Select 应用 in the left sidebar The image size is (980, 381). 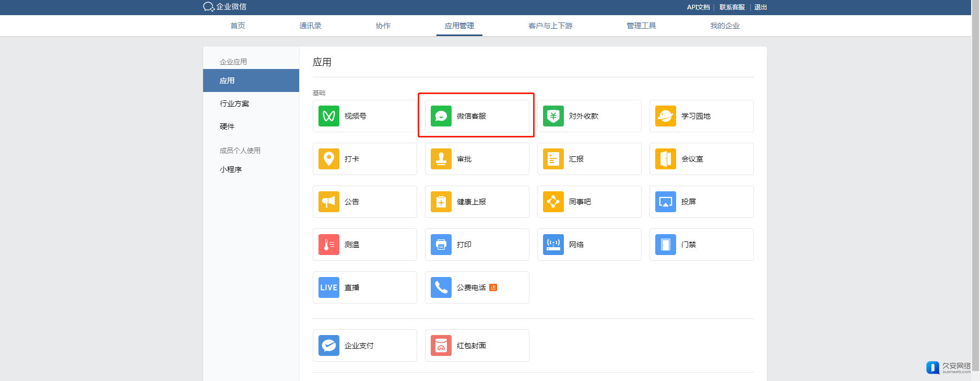[x=251, y=80]
